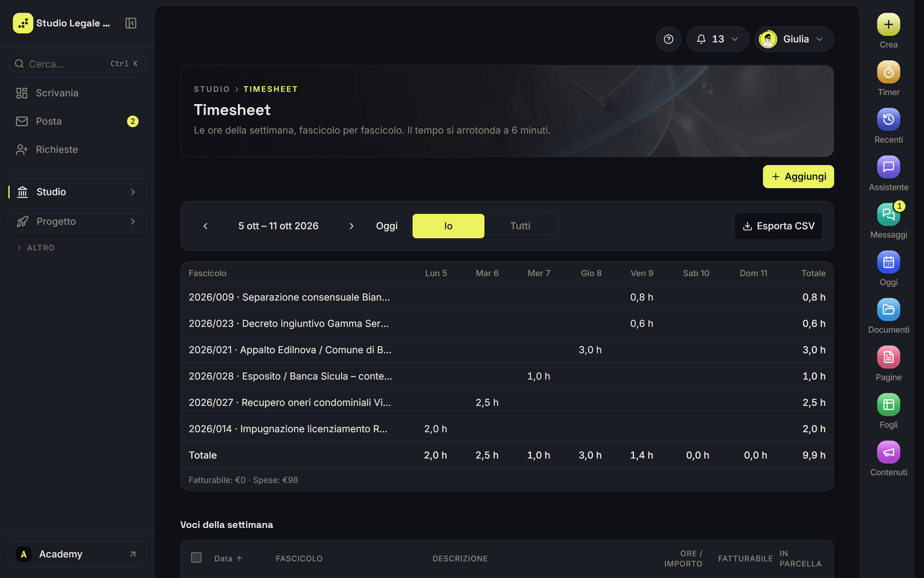Screen dimensions: 924x578
Task: Open the Recenti history icon
Action: coord(888,119)
